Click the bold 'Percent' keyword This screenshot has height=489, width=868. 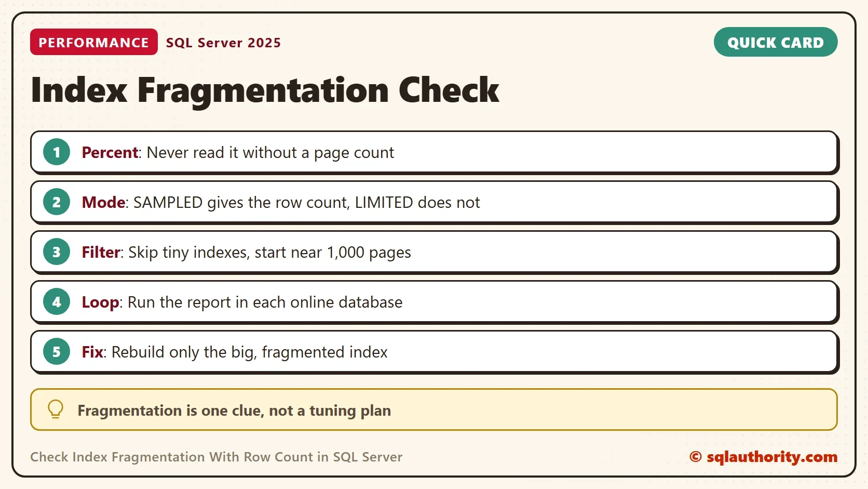tap(110, 152)
